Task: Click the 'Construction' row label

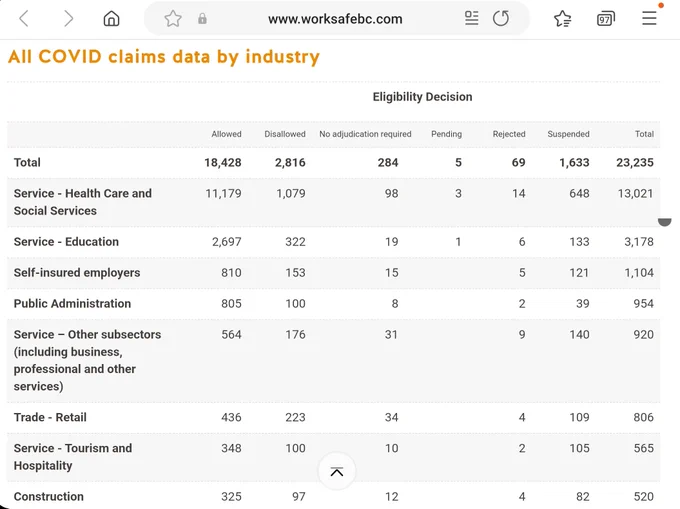Action: (49, 496)
